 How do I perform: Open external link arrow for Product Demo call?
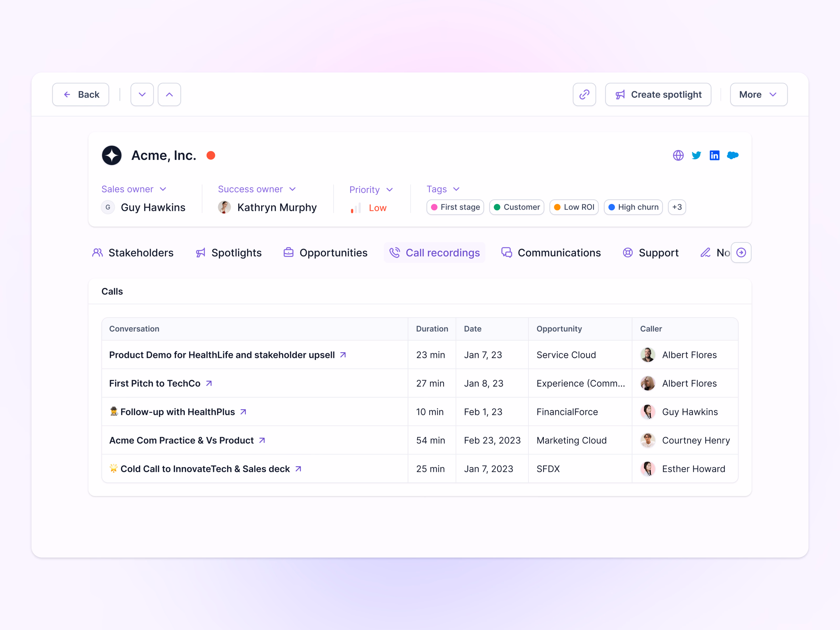(x=343, y=355)
